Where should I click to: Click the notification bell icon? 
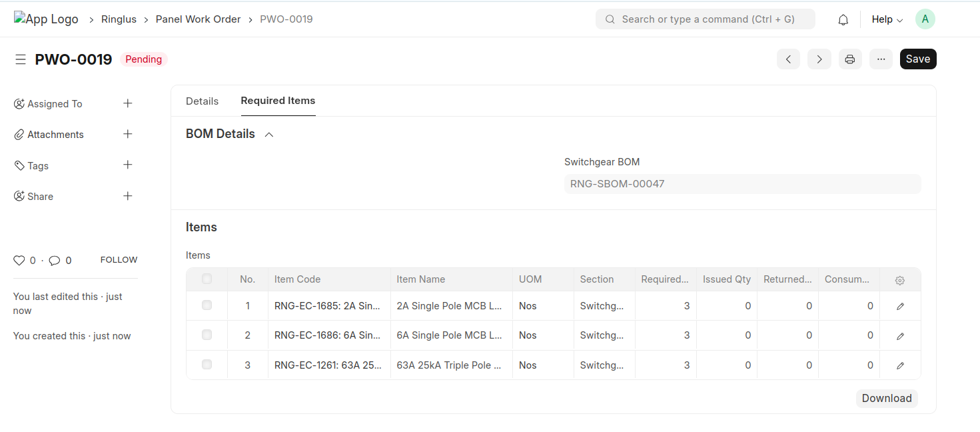(x=843, y=20)
